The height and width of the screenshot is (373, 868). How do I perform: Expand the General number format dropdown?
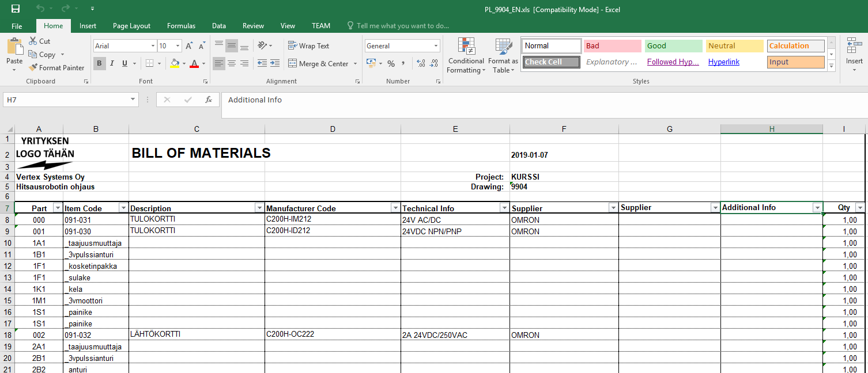(x=436, y=46)
